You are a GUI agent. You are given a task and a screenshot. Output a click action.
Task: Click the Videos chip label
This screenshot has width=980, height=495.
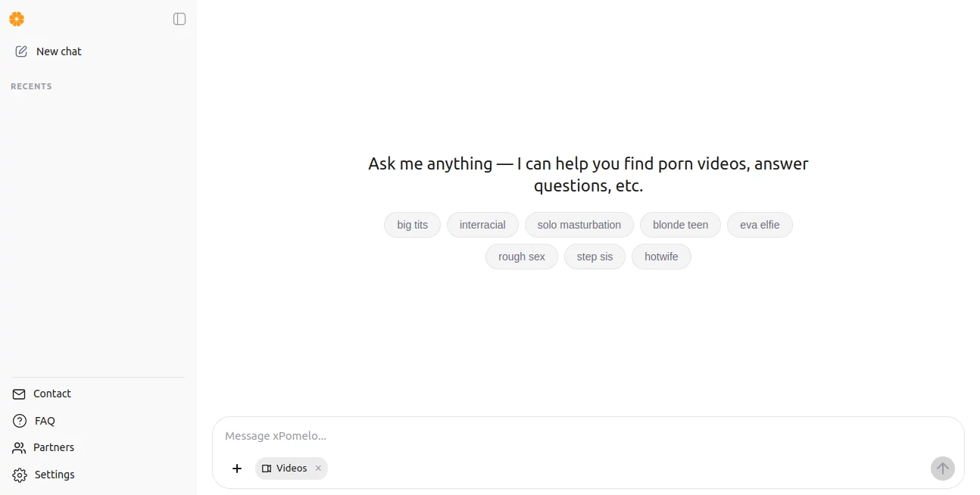[292, 469]
